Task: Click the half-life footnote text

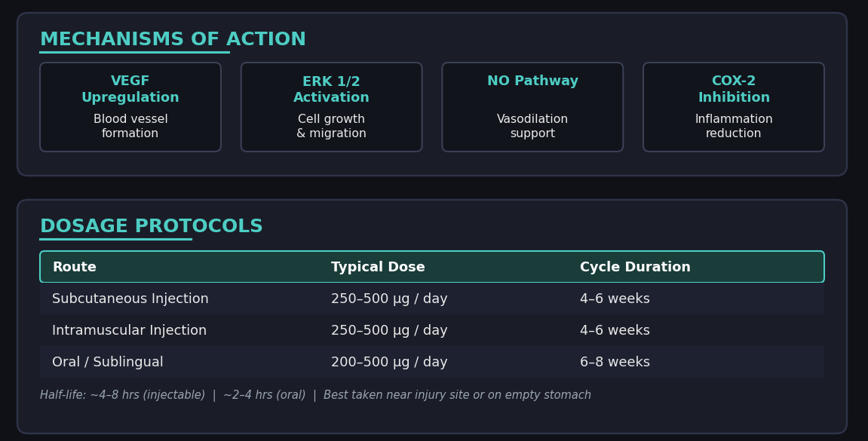Action: coord(315,396)
